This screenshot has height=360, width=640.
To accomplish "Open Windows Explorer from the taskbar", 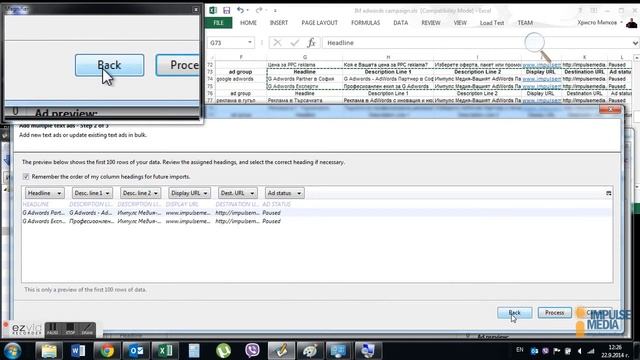I will click(x=49, y=351).
